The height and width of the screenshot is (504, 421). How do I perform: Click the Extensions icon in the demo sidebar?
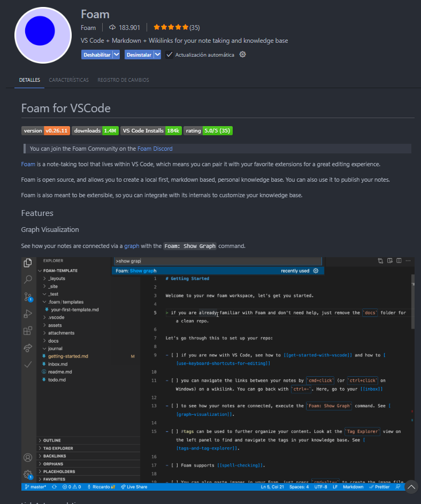pos(28,330)
